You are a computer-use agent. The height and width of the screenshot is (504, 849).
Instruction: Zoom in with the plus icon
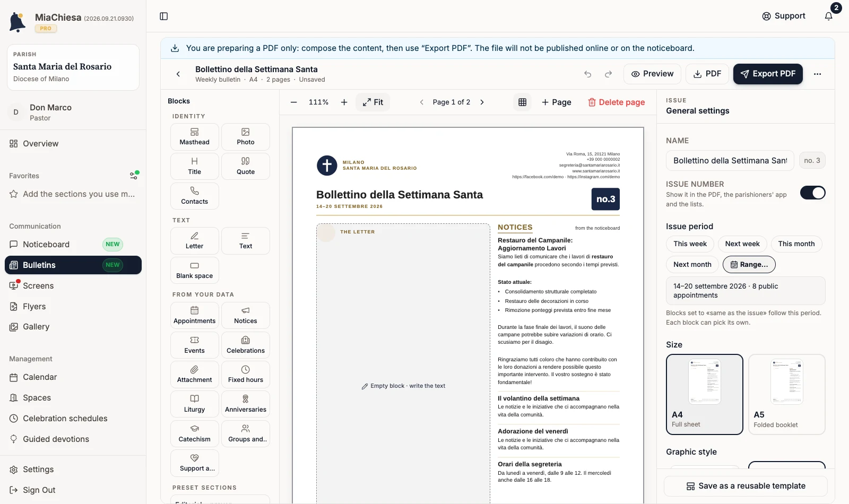(x=344, y=102)
